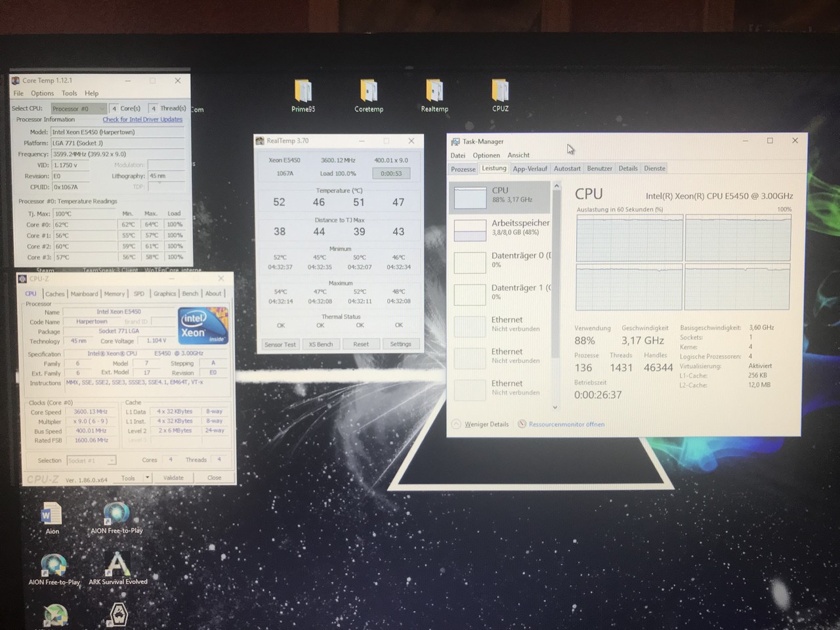This screenshot has width=840, height=630.
Task: Click Weniger Details collapse icon
Action: 456,424
